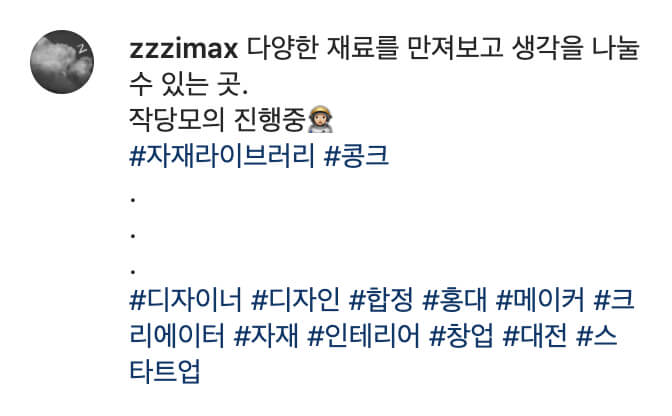Image resolution: width=672 pixels, height=416 pixels.
Task: Open the #자재라이브러리 hashtag
Action: [222, 156]
